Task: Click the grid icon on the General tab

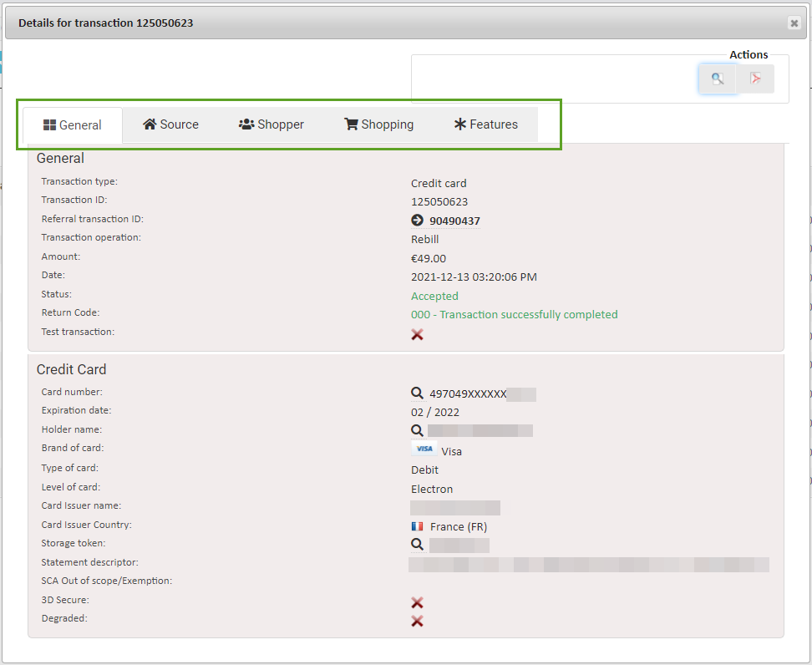Action: pos(51,124)
